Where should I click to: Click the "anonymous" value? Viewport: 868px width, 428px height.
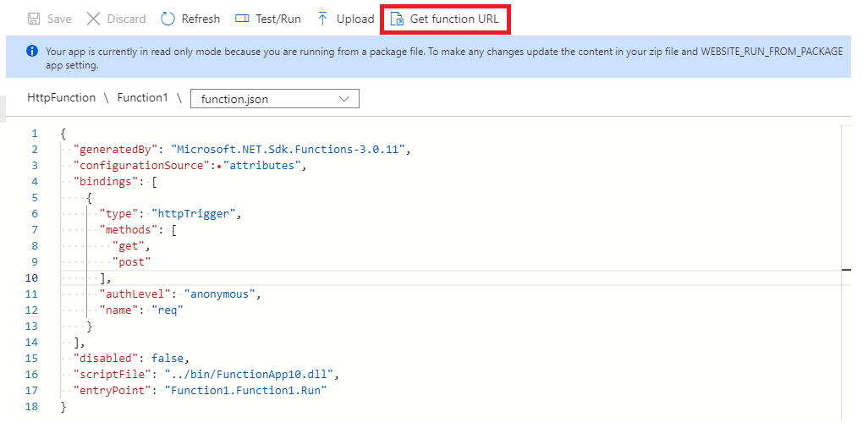click(219, 294)
